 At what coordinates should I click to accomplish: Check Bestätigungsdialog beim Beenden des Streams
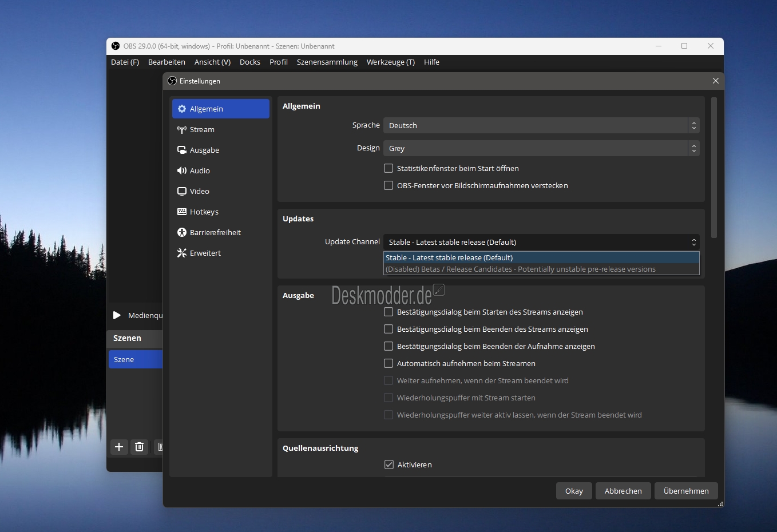(x=388, y=329)
